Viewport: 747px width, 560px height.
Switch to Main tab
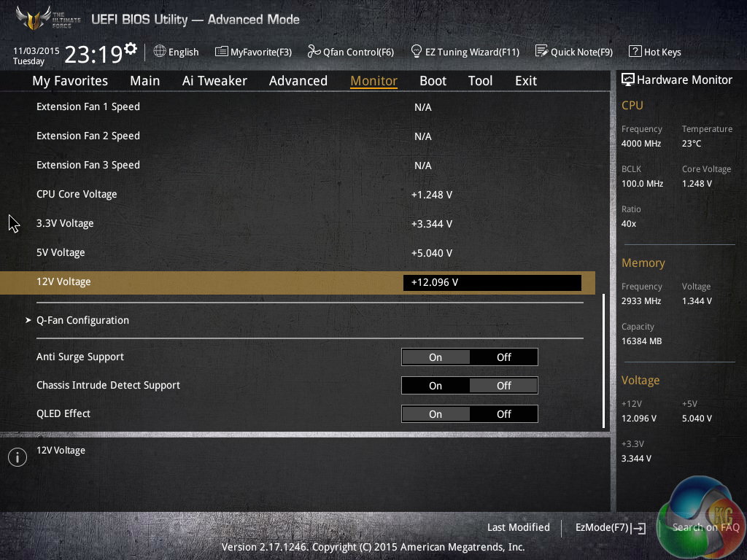(x=145, y=81)
